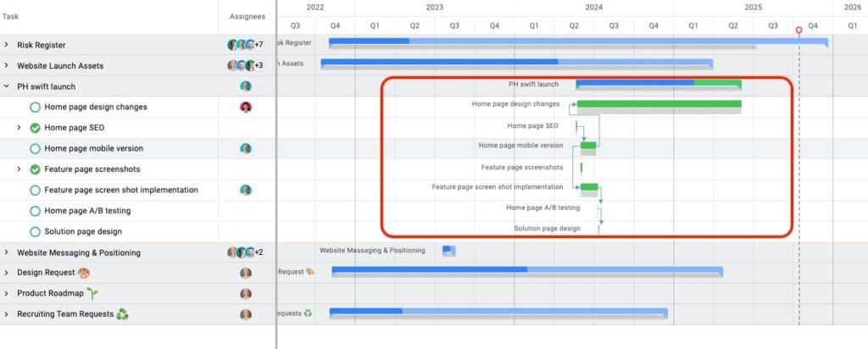Expand the Product Roadmap group
This screenshot has width=868, height=349.
(x=6, y=293)
